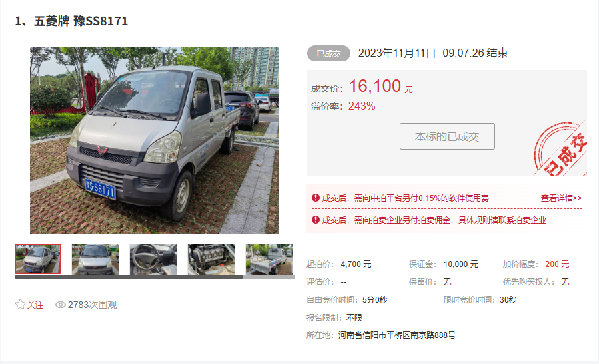
Task: Click the 本标的已成交 button
Action: [447, 136]
